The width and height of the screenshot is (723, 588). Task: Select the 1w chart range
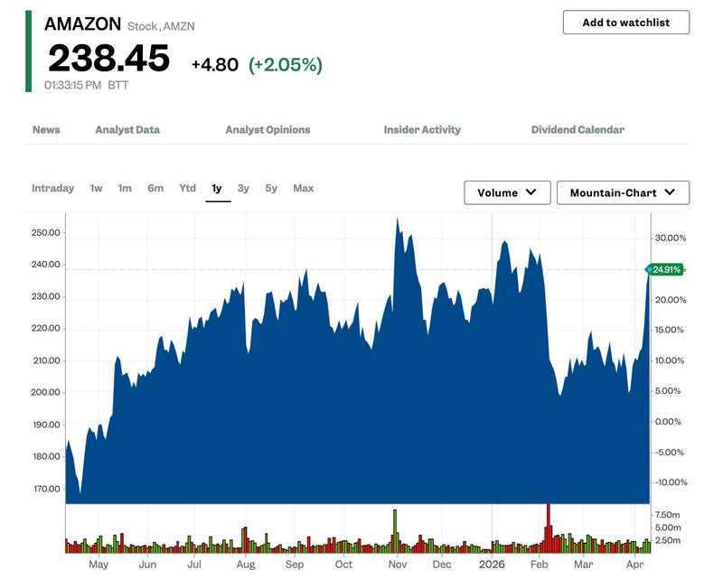pos(96,188)
